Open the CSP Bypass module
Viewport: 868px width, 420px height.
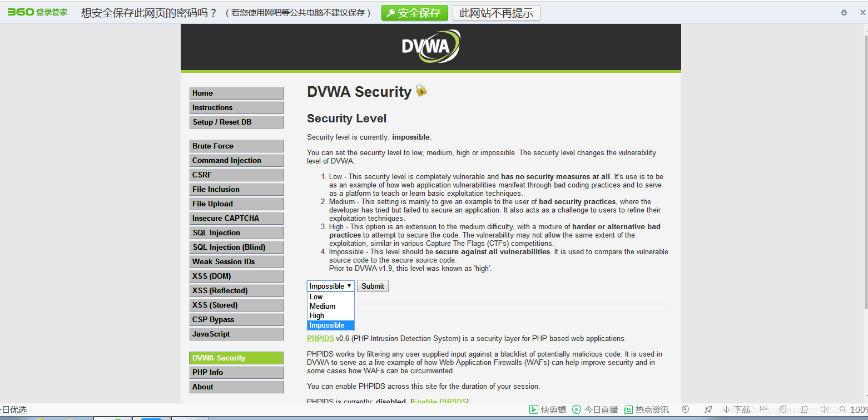tap(236, 319)
